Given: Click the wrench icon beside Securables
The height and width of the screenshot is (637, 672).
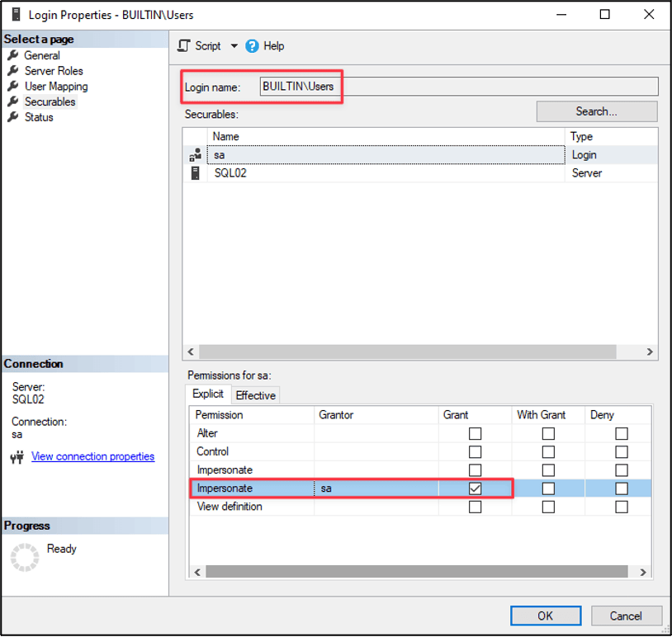Looking at the screenshot, I should coord(13,101).
